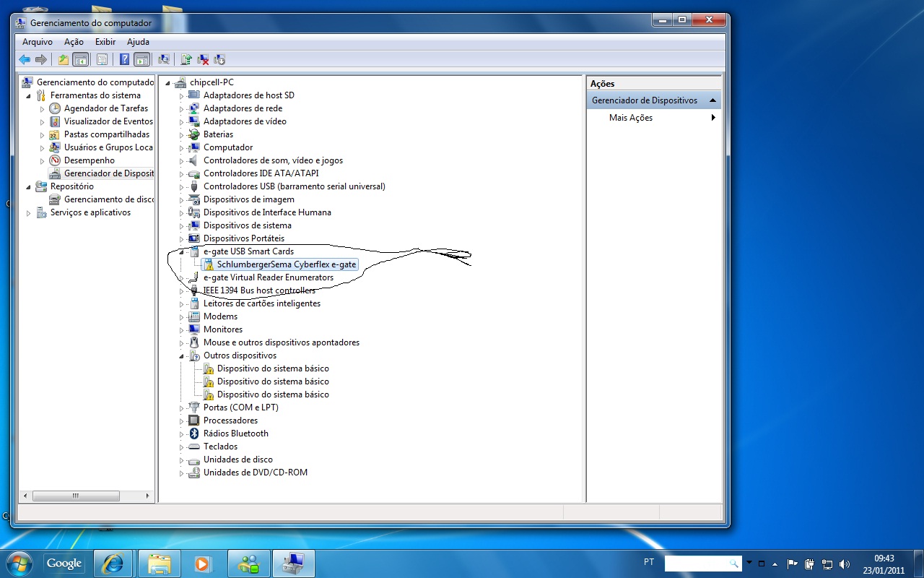Click the Uninstall device icon with red X
Screen dimensions: 924x578
tap(203, 59)
